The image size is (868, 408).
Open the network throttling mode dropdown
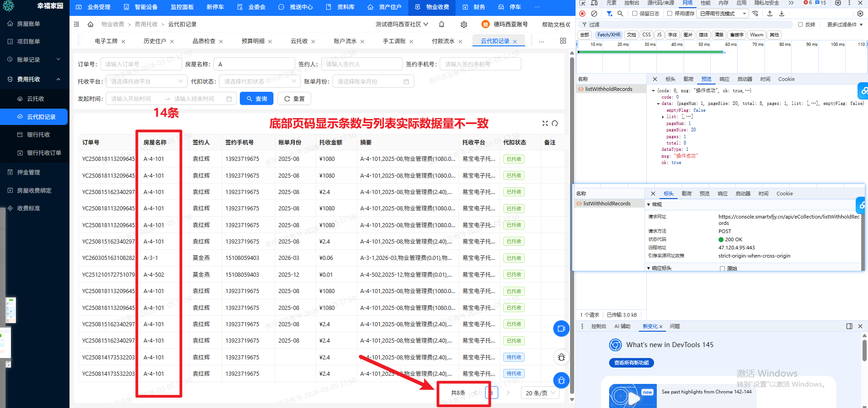(723, 14)
